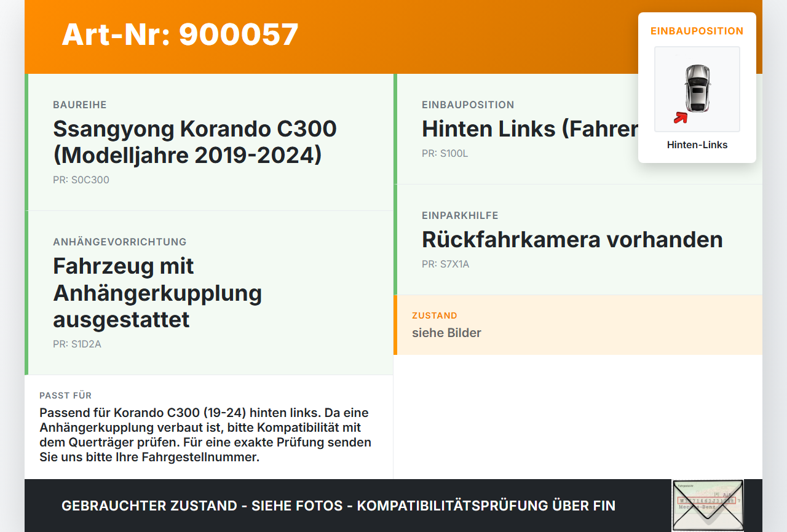Click the car position image for Hinten-Links

[x=697, y=89]
